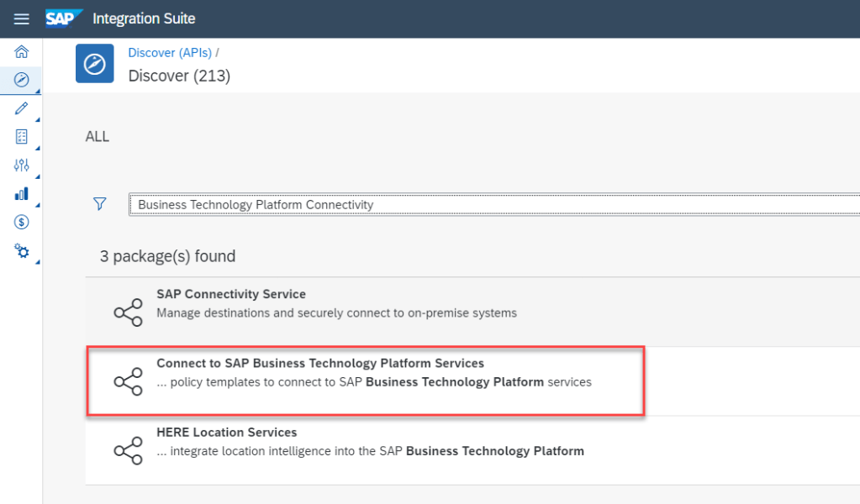This screenshot has height=504, width=860.
Task: Click share icon beside SAP Connectivity Service
Action: pyautogui.click(x=128, y=312)
